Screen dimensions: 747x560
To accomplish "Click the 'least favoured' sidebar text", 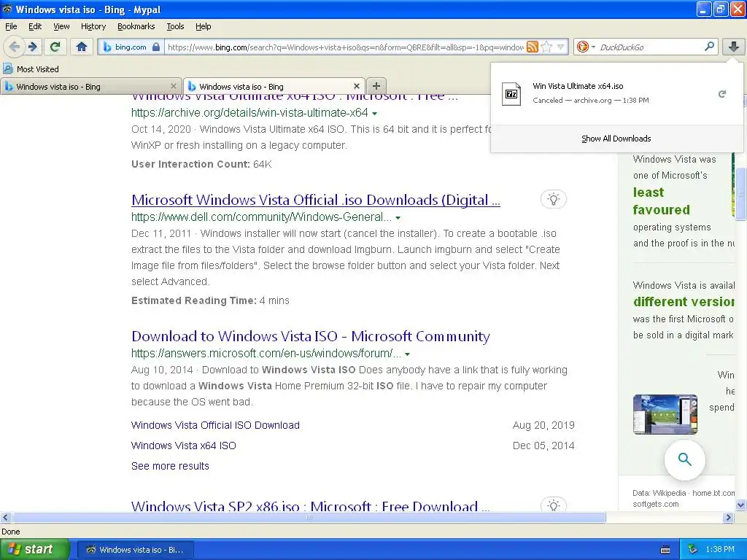I will tap(661, 201).
